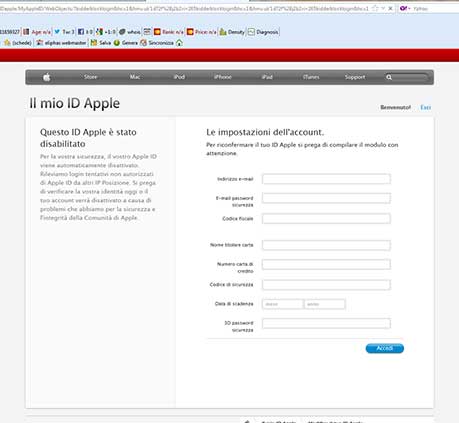Click the Facebook toolbar icon
Screen dimensions: 459x423
[81, 32]
